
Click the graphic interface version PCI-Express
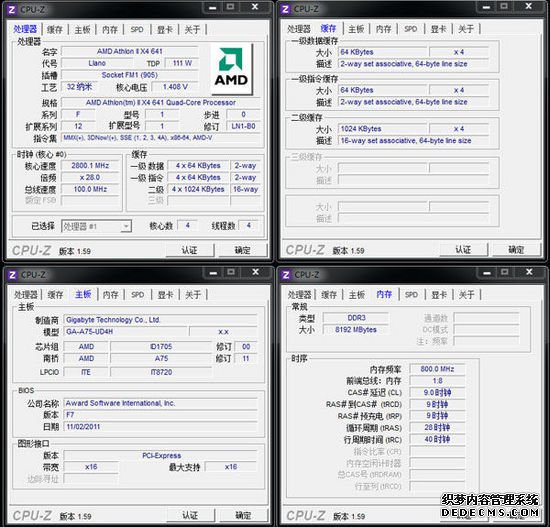click(x=161, y=456)
